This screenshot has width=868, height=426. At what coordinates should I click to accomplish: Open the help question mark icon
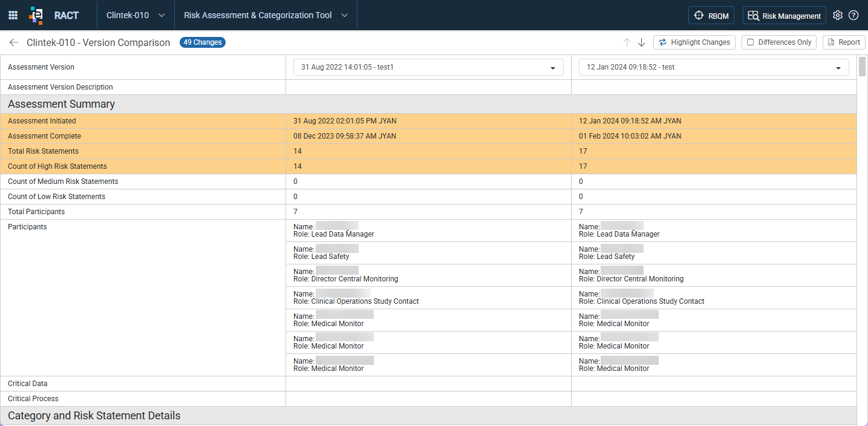853,16
